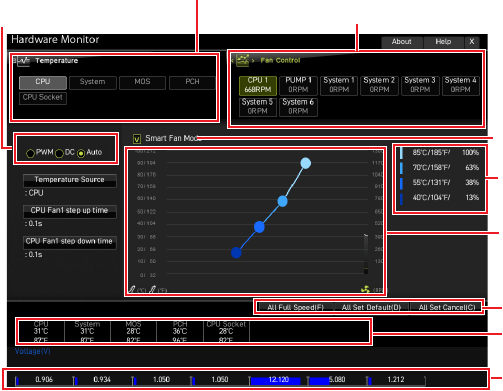Click All Set Cancel(C) button

tap(447, 307)
